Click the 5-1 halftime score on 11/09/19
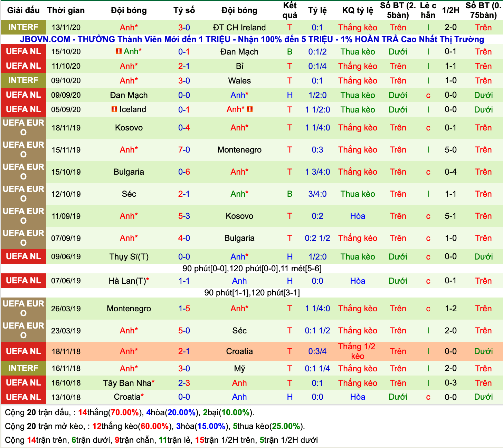The width and height of the screenshot is (503, 448). point(451,216)
